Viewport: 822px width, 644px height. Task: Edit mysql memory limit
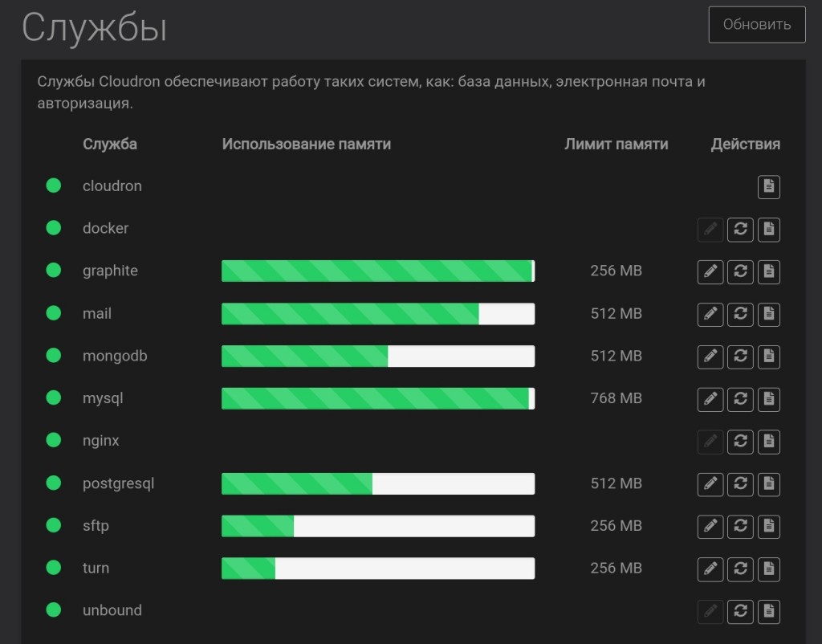click(x=710, y=400)
